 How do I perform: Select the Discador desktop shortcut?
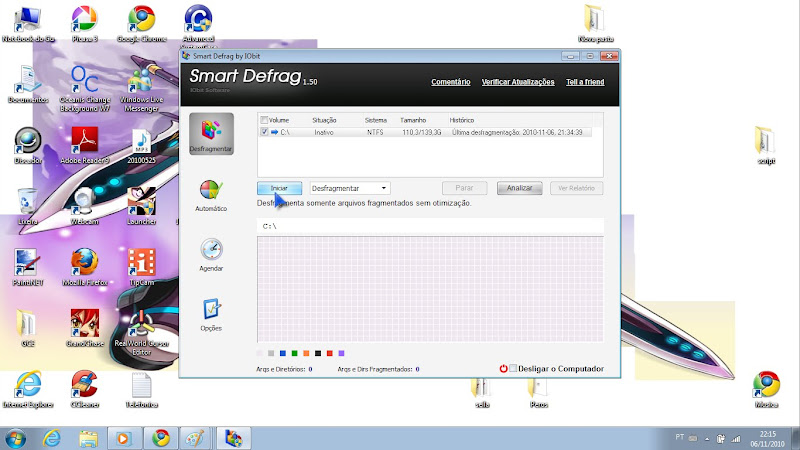[x=28, y=145]
